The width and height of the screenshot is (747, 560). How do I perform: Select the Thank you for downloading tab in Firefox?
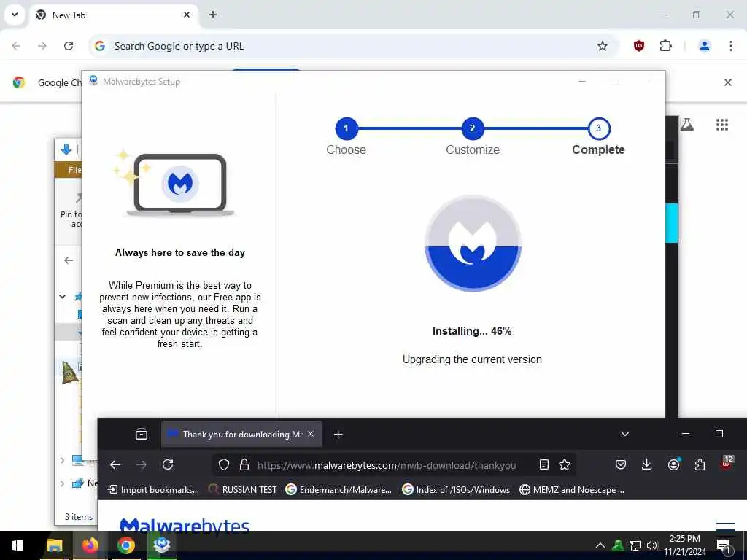pyautogui.click(x=241, y=435)
